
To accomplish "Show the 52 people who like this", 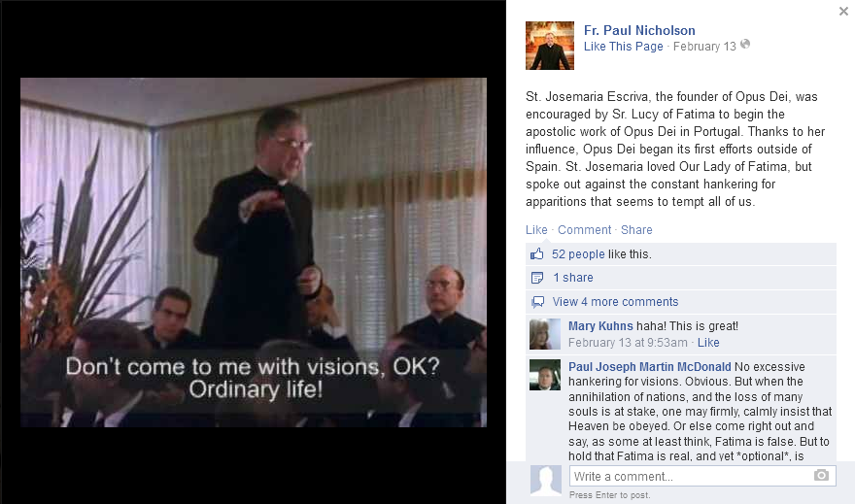I will click(x=578, y=253).
